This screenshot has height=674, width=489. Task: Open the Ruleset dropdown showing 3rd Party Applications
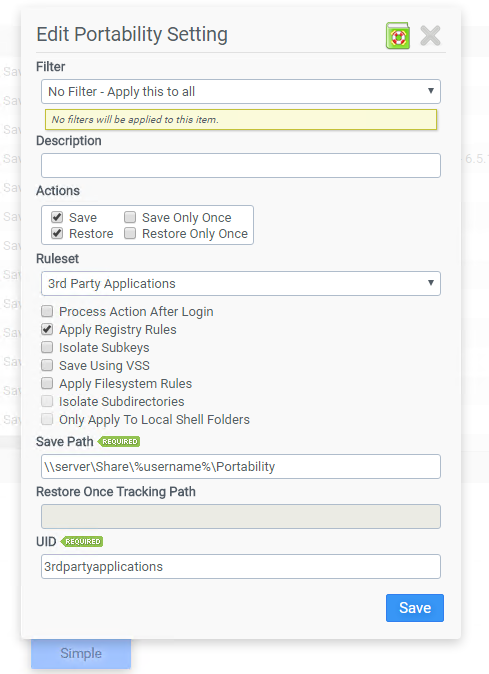coord(241,283)
